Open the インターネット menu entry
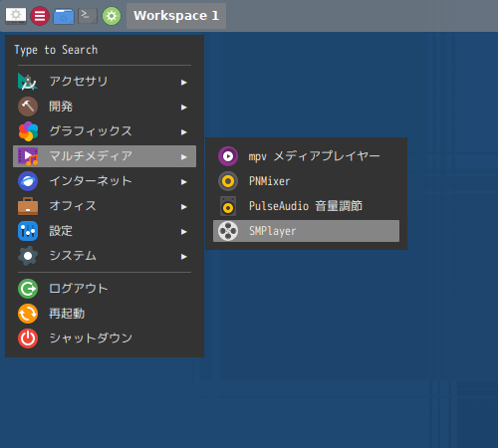This screenshot has height=448, width=498. [105, 181]
